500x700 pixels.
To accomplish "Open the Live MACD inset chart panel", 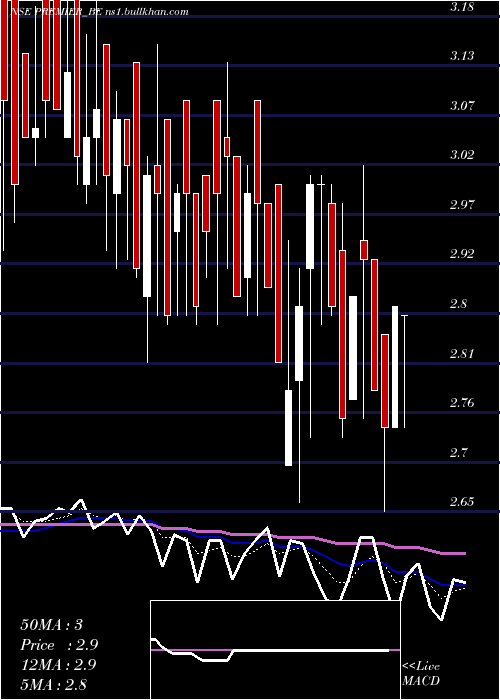I will [275, 650].
